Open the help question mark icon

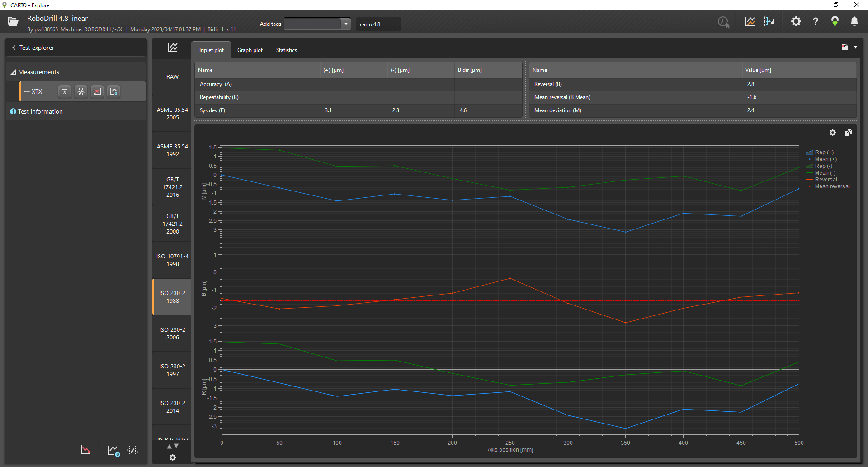pyautogui.click(x=815, y=21)
